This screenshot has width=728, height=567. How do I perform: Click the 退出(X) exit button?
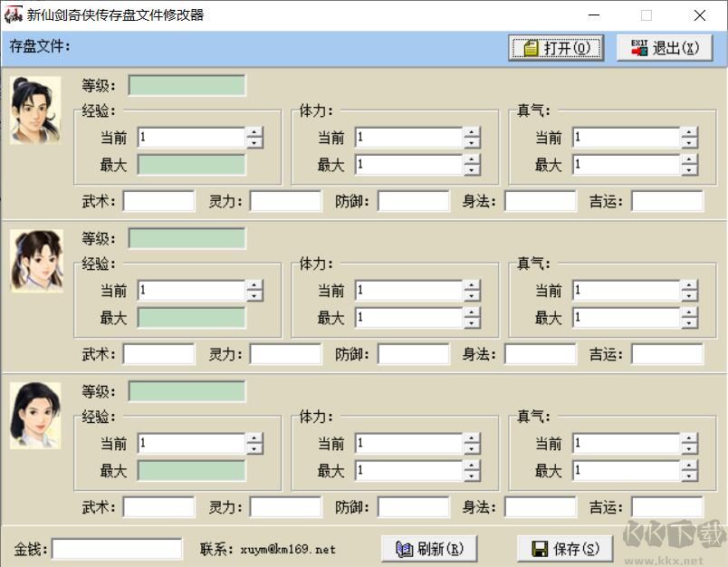665,47
